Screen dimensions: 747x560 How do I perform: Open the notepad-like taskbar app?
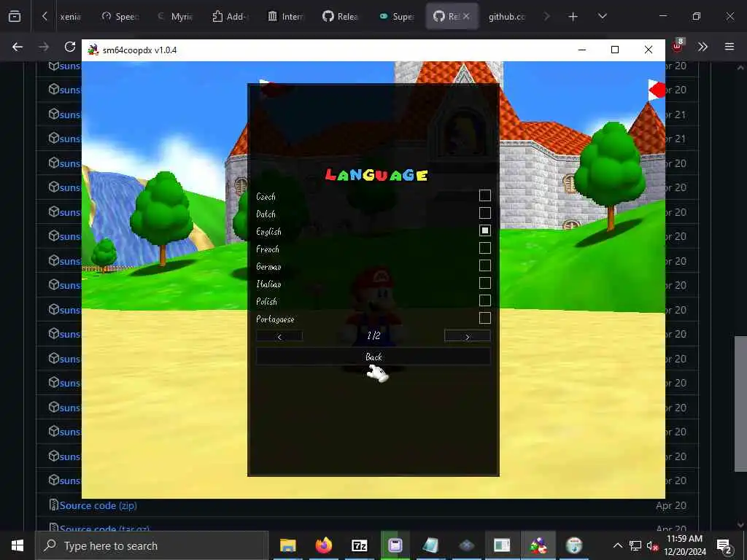point(430,545)
